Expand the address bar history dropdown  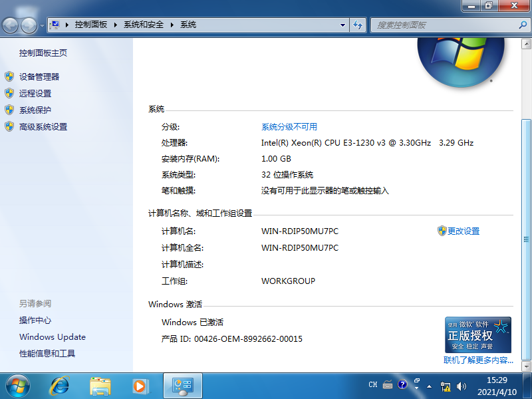pyautogui.click(x=343, y=25)
